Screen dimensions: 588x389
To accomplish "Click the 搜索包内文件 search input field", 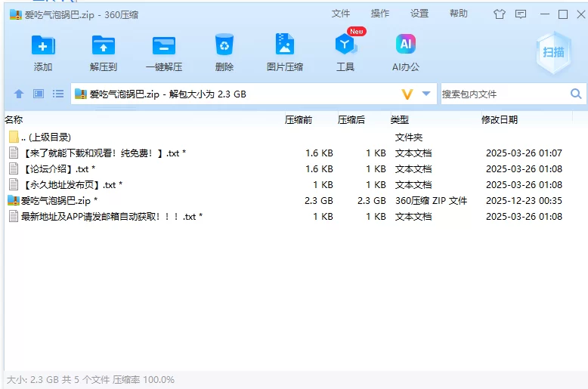I will [503, 94].
